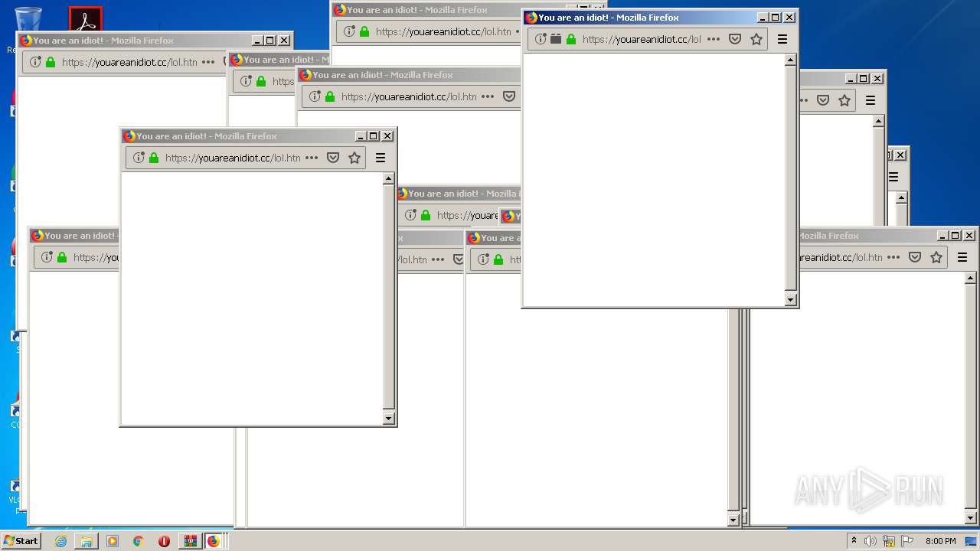Click bookmark star in window right of active window
980x551 pixels.
point(844,100)
